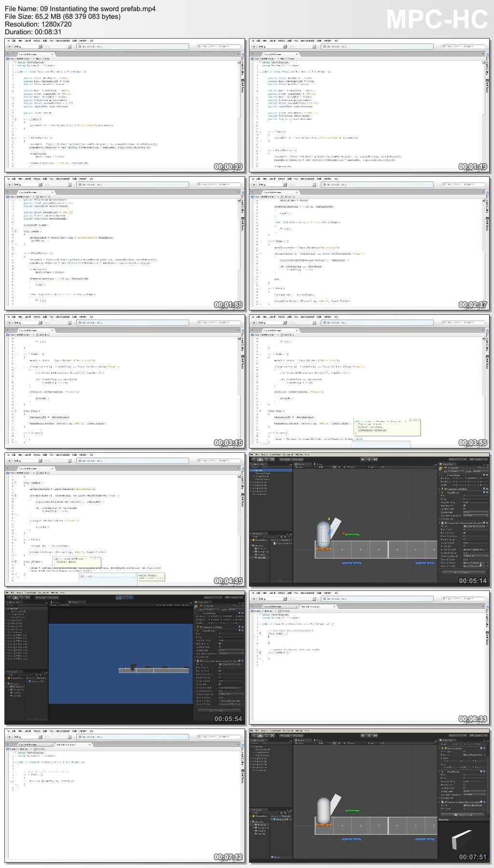The height and width of the screenshot is (868, 494).
Task: Select the 00:00:39 video thumbnail
Action: [125, 105]
